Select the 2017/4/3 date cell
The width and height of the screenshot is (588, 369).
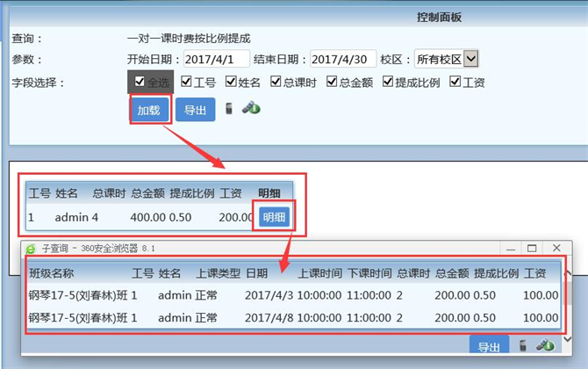(x=269, y=295)
